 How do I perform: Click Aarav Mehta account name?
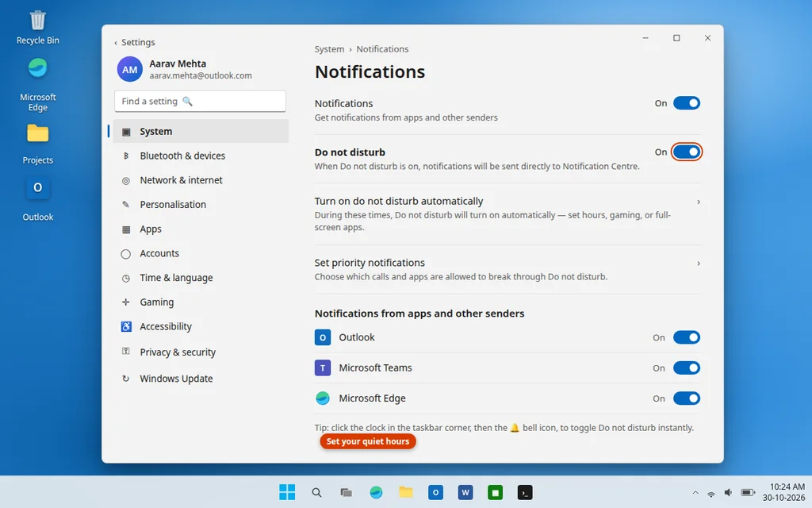[x=178, y=63]
